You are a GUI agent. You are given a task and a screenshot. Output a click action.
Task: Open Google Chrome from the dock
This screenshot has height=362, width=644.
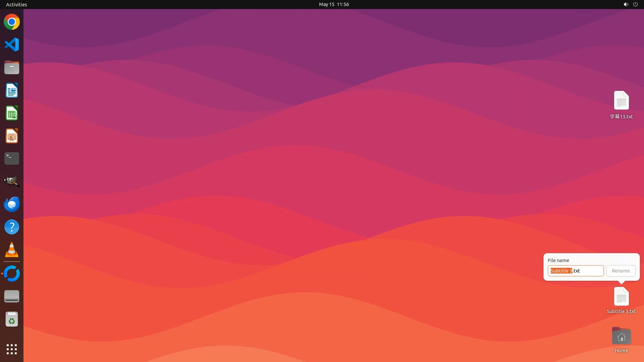[x=12, y=22]
